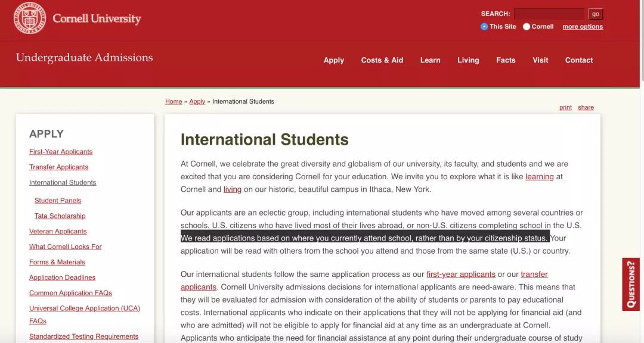Click the go search button

(x=596, y=14)
